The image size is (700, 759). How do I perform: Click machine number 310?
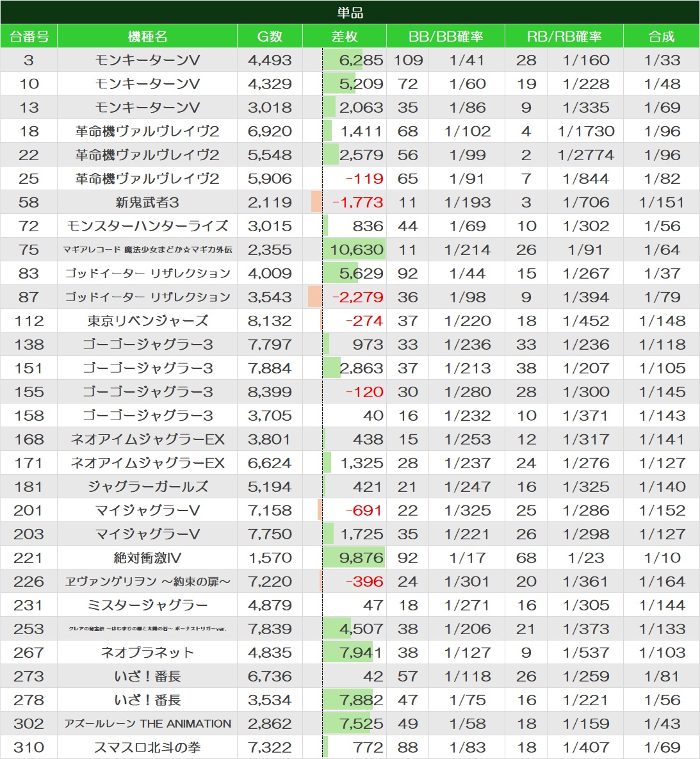click(x=29, y=748)
